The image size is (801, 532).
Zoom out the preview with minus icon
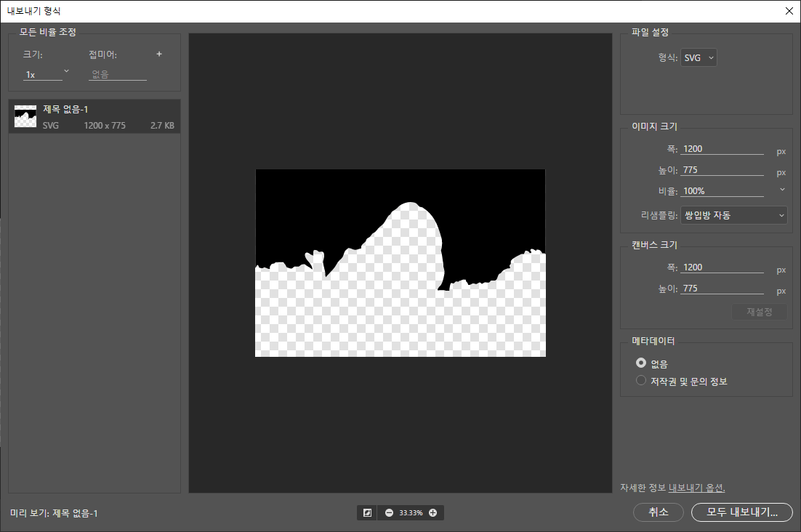point(389,512)
